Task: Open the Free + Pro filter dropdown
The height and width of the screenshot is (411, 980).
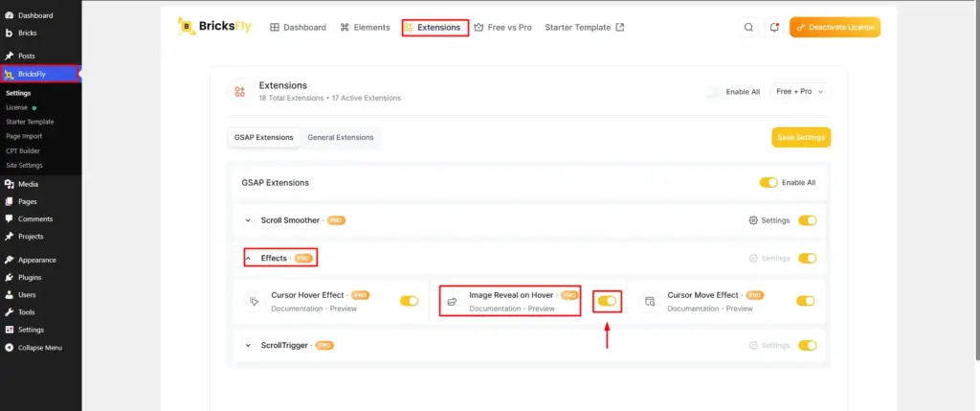Action: 800,91
